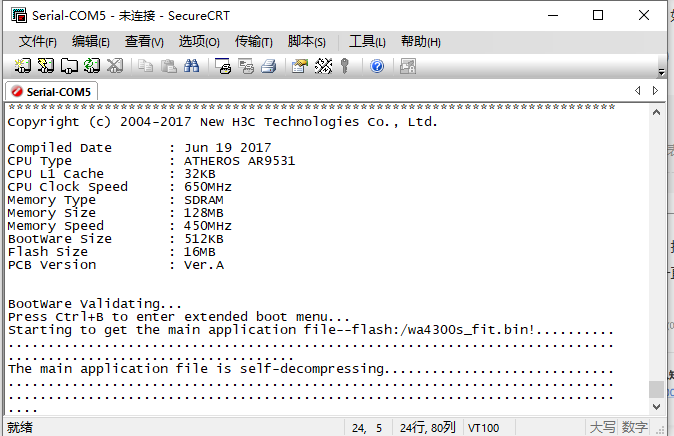Open the 编辑(E) menu
The image size is (674, 436).
point(91,42)
